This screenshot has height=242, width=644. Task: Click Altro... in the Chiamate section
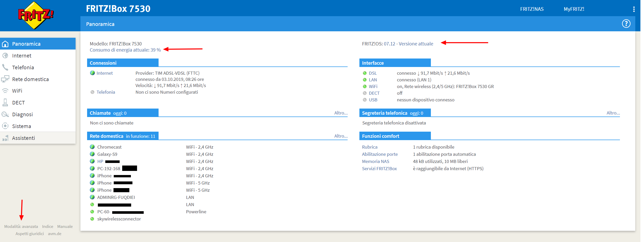341,113
